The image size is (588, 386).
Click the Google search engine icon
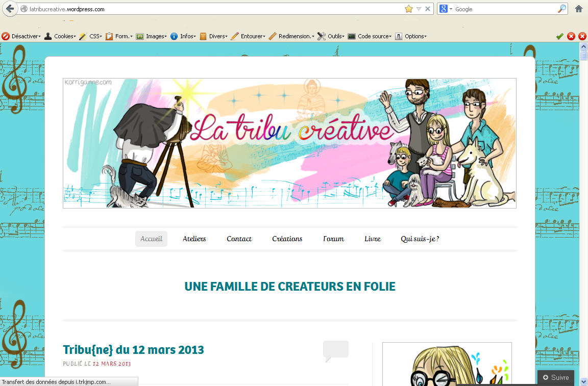pos(444,9)
